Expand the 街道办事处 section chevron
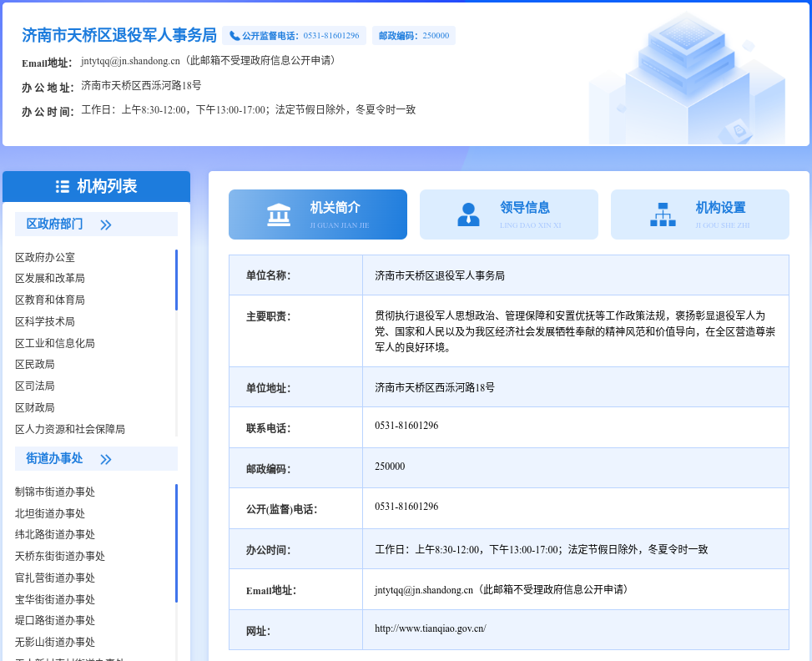The image size is (812, 661). 106,459
